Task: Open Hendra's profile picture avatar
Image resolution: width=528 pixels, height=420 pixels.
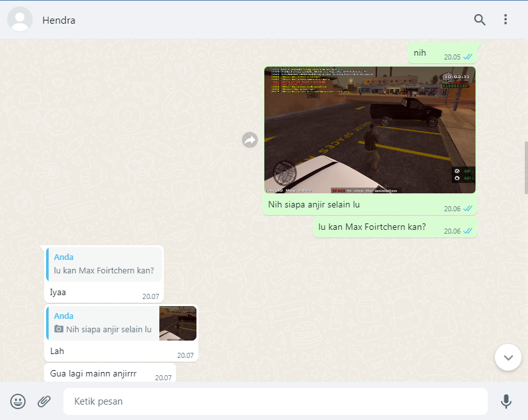Action: (x=20, y=20)
